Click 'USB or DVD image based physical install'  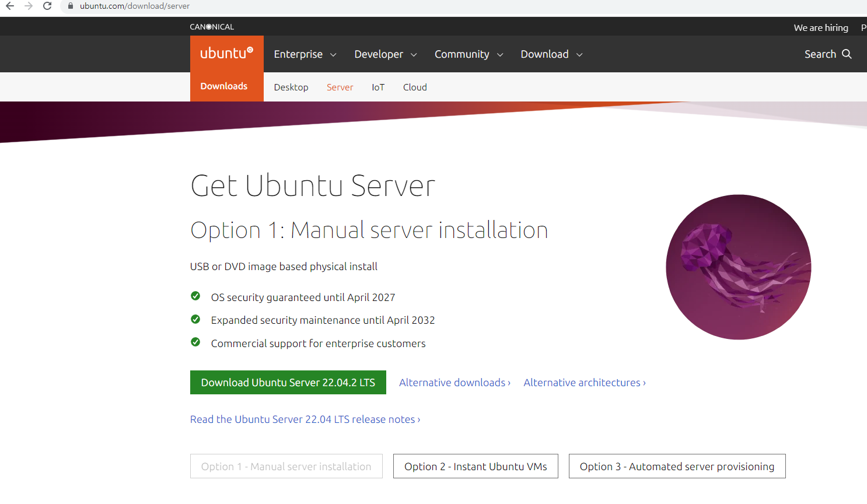tap(284, 267)
